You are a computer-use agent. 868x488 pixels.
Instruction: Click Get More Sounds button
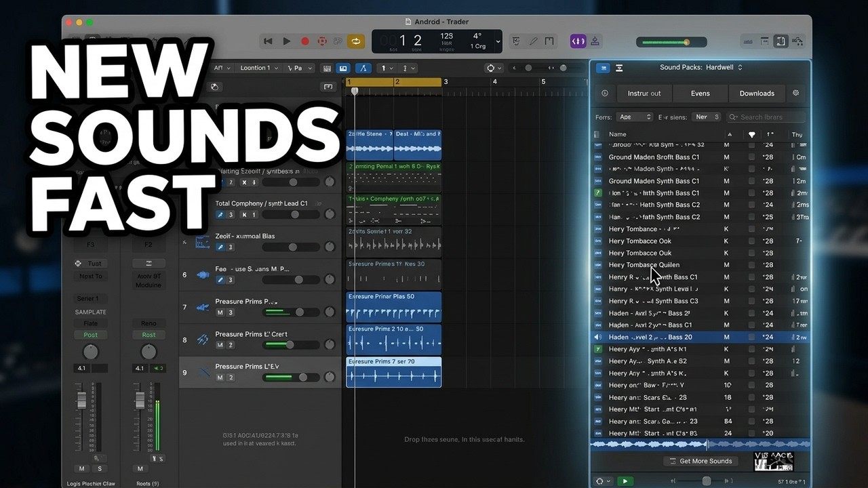pyautogui.click(x=701, y=461)
